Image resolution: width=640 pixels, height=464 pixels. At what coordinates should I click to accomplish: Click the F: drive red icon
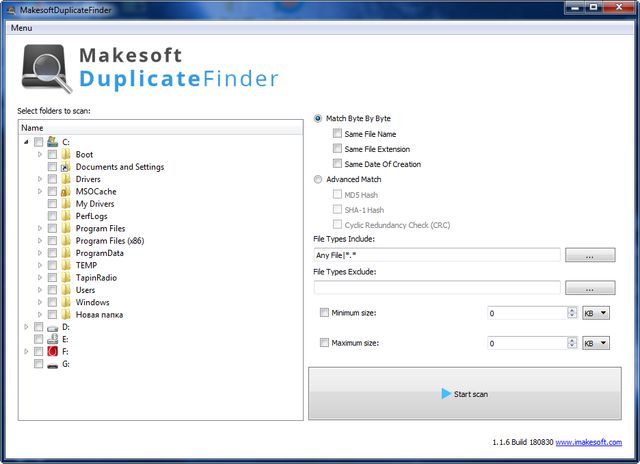(52, 352)
